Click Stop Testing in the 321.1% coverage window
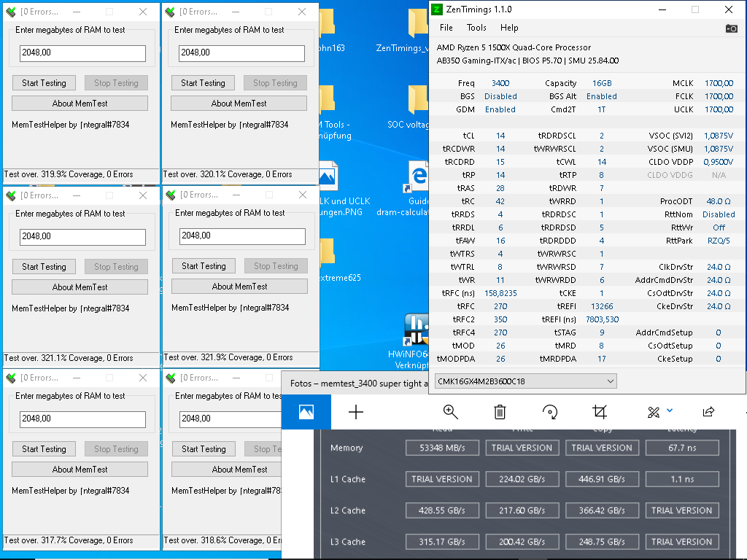Screen dimensions: 747x560 [116, 267]
